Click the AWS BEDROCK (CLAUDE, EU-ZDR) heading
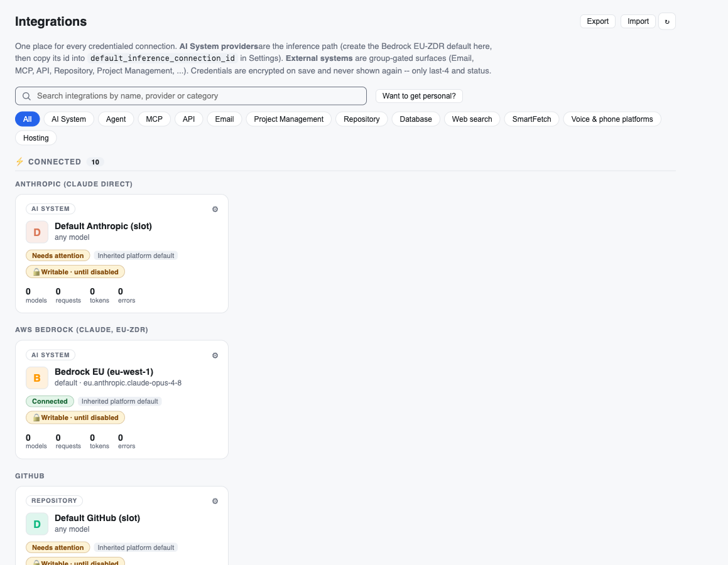728x565 pixels. tap(82, 330)
